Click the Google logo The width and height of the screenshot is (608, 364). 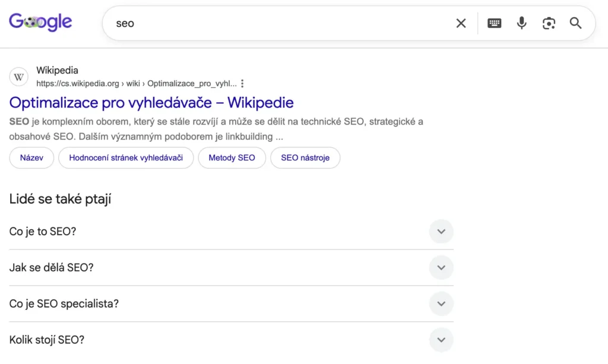tap(40, 22)
